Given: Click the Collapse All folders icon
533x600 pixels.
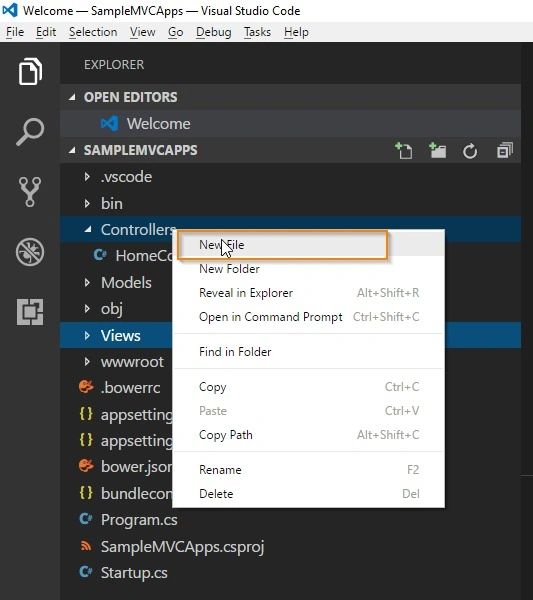Looking at the screenshot, I should point(505,150).
